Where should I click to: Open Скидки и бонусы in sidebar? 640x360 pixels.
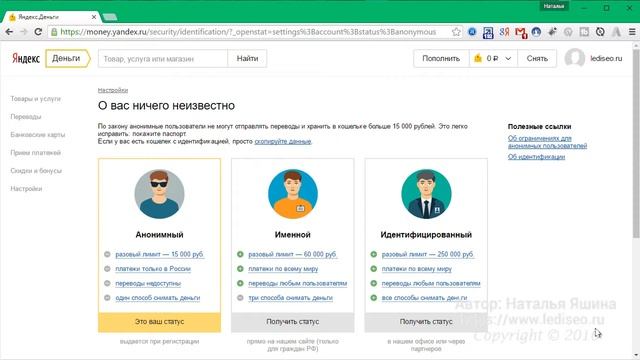[x=36, y=171]
